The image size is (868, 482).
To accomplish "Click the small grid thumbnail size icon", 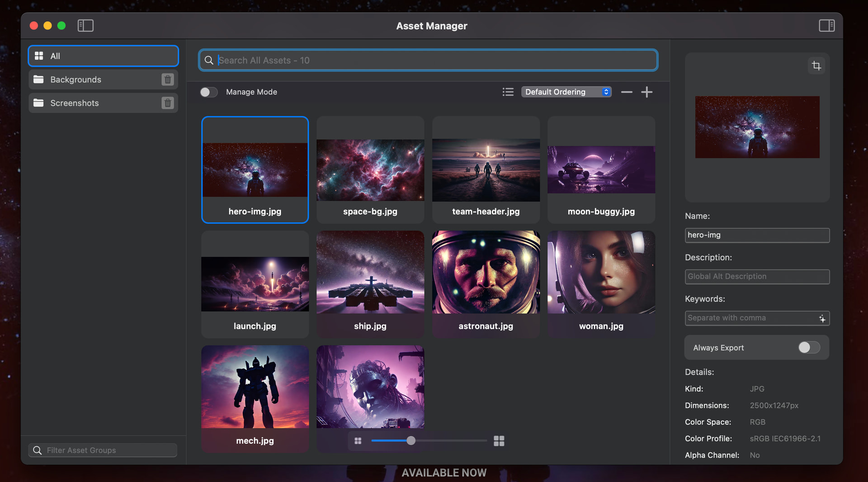I will (x=358, y=441).
